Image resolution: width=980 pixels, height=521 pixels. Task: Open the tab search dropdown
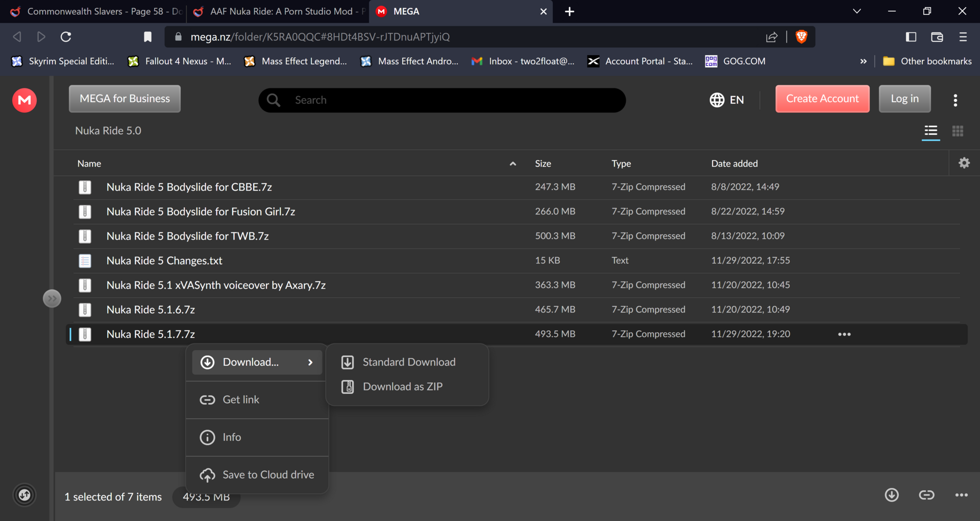coord(857,11)
